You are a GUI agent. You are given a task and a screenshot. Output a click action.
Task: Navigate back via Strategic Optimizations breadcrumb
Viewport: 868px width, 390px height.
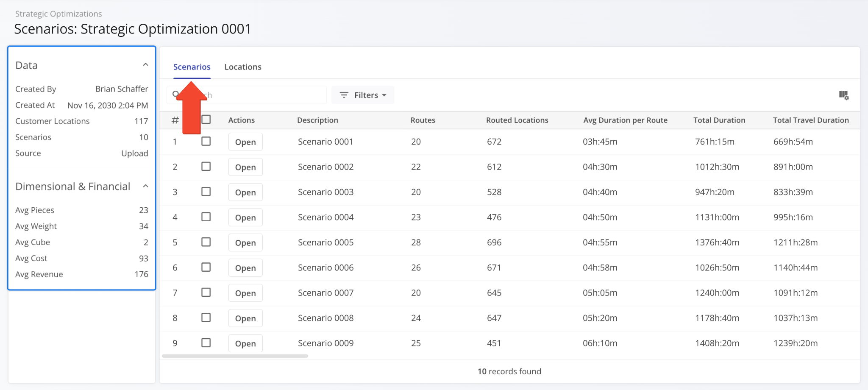click(x=58, y=13)
